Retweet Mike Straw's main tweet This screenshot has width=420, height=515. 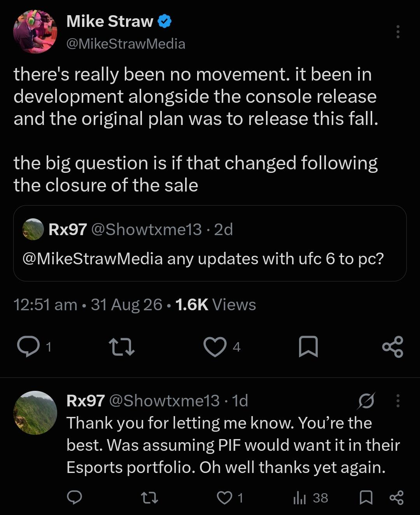[122, 347]
